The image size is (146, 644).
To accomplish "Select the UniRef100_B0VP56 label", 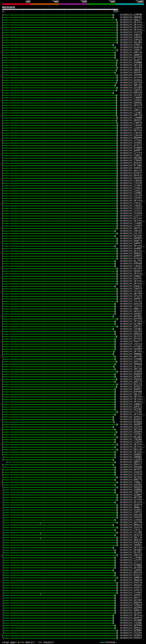I will pyautogui.click(x=131, y=319).
